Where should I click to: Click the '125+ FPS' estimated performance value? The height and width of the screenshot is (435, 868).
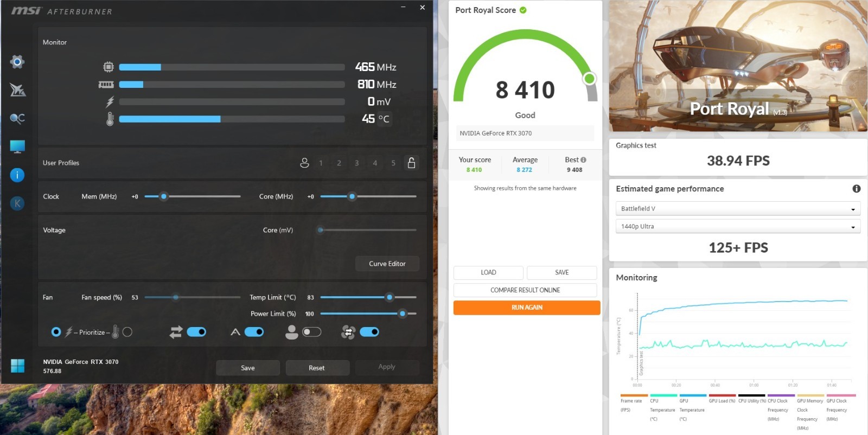pos(738,248)
